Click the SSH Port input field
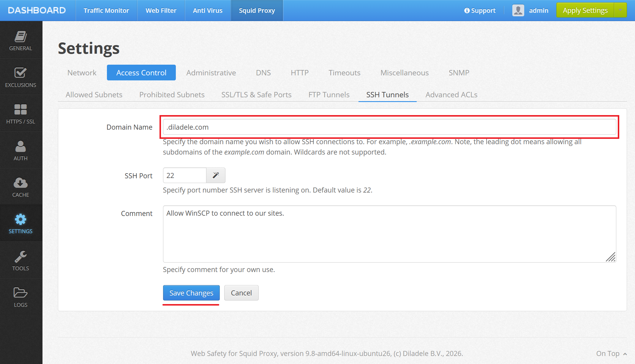Screen dimensions: 635x364 point(184,175)
